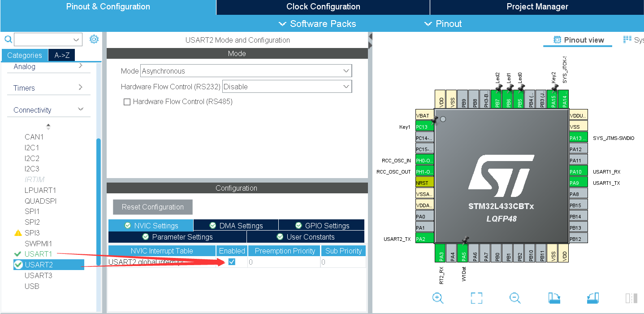Enable Hardware Flow Control (RS485) checkbox

click(127, 102)
